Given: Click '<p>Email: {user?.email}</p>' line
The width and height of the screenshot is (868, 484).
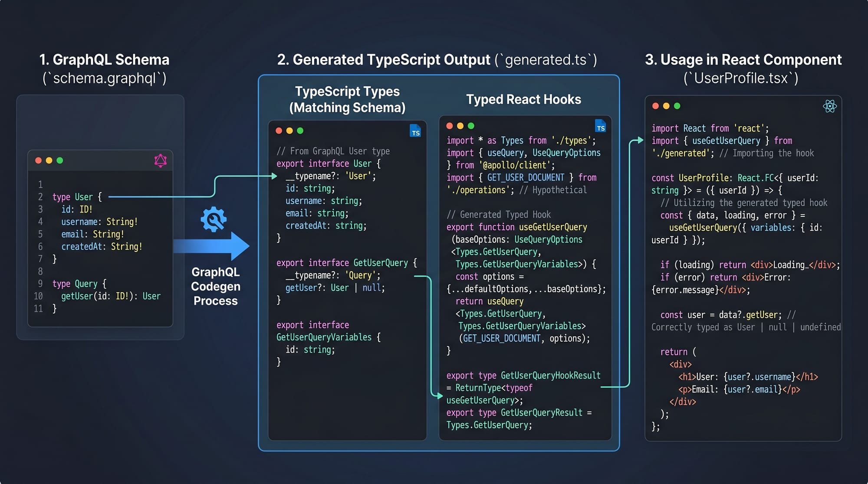Looking at the screenshot, I should click(739, 389).
